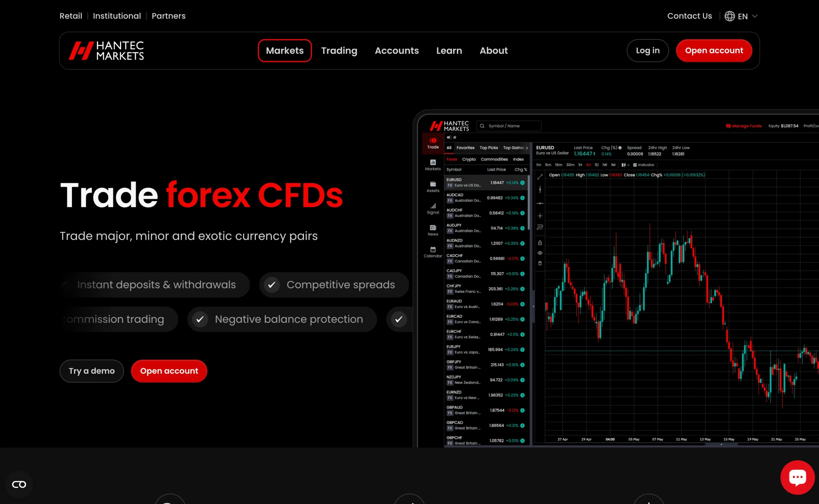Click the cookie settings icon bottom-left
The image size is (819, 504).
19,484
